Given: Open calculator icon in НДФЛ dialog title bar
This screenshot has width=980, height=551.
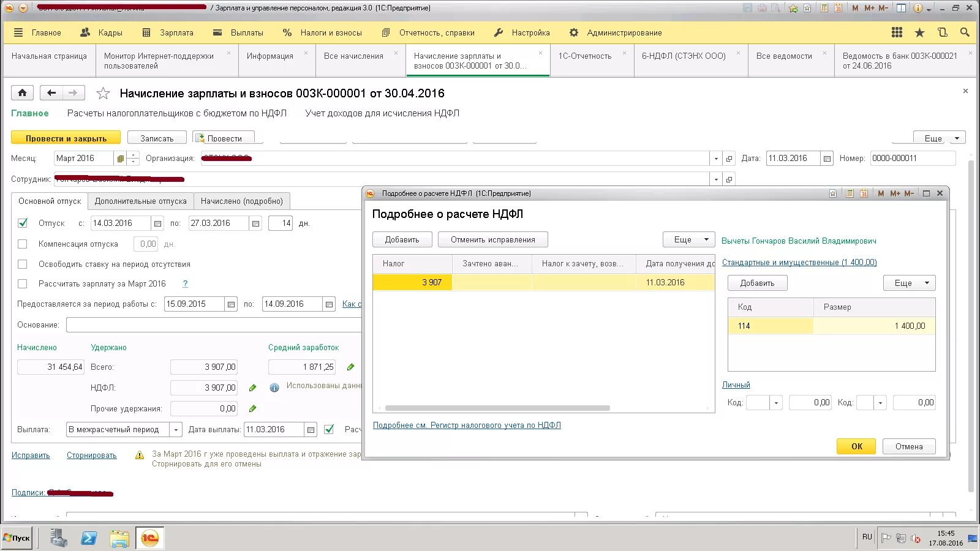Looking at the screenshot, I should point(850,193).
